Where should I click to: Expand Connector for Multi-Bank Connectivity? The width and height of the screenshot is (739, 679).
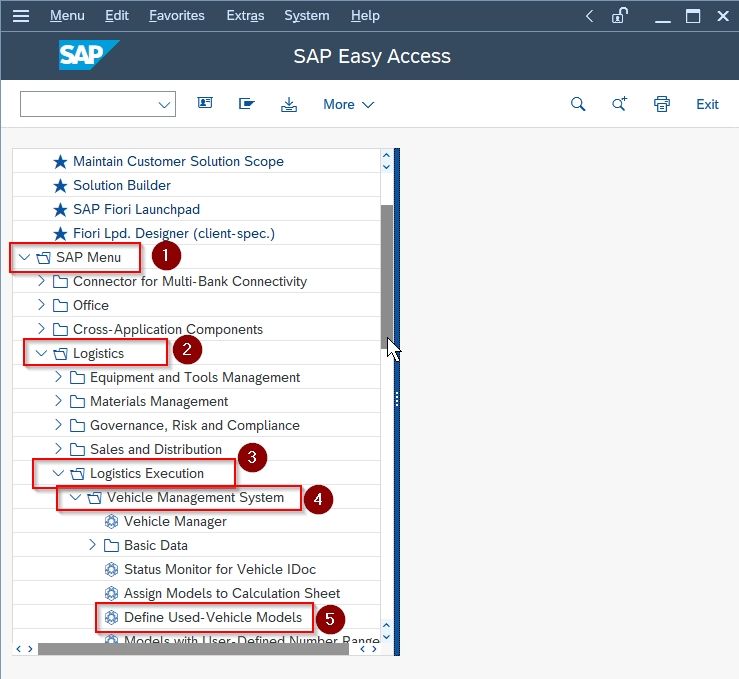(x=41, y=281)
